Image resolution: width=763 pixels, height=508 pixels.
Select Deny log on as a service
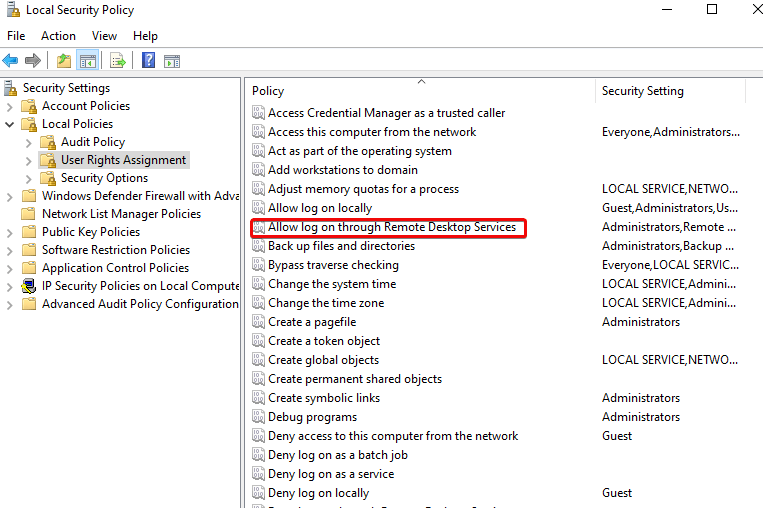331,473
